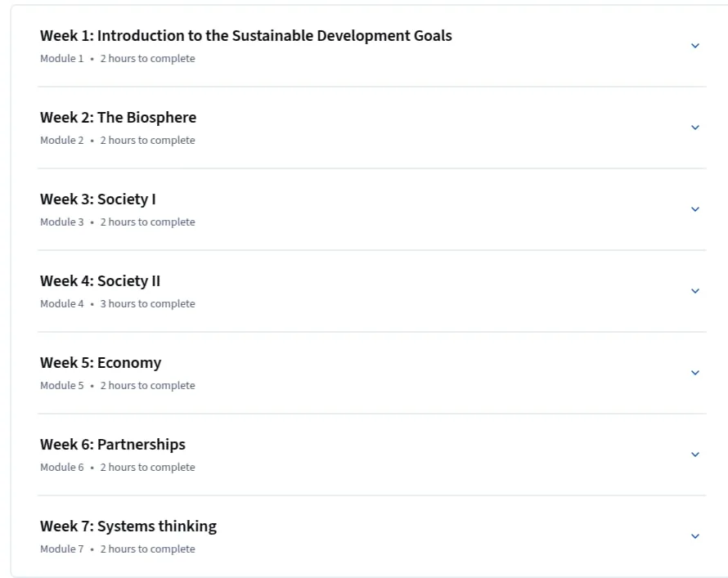Select the Week 7: Systems thinking title

coord(128,526)
